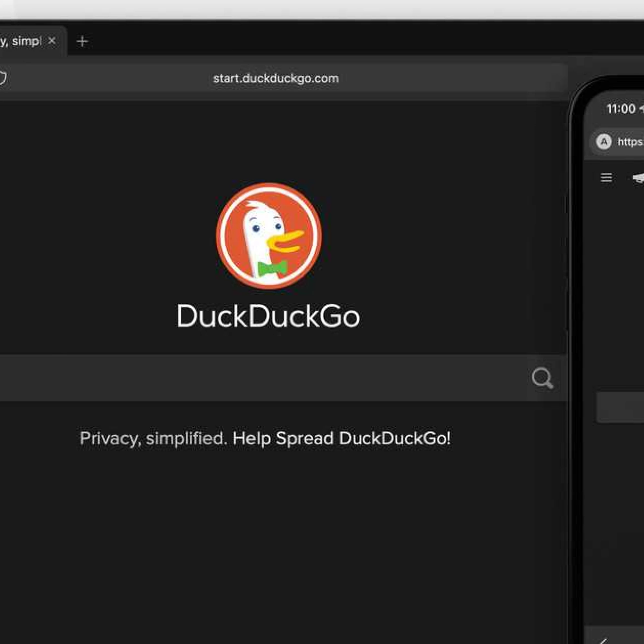Tap the 11:00 clock on phone status bar
The image size is (644, 644).
click(x=621, y=109)
